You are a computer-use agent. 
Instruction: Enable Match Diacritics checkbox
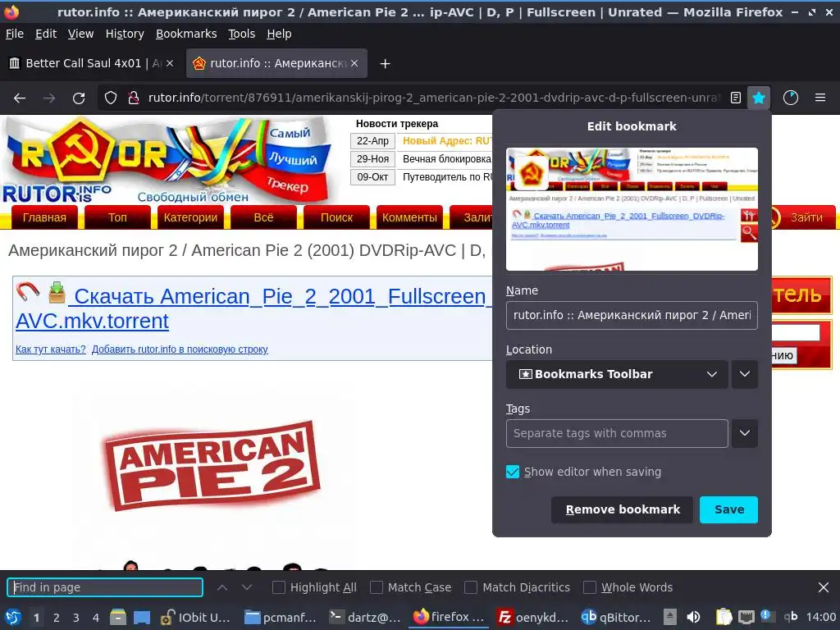click(x=471, y=587)
